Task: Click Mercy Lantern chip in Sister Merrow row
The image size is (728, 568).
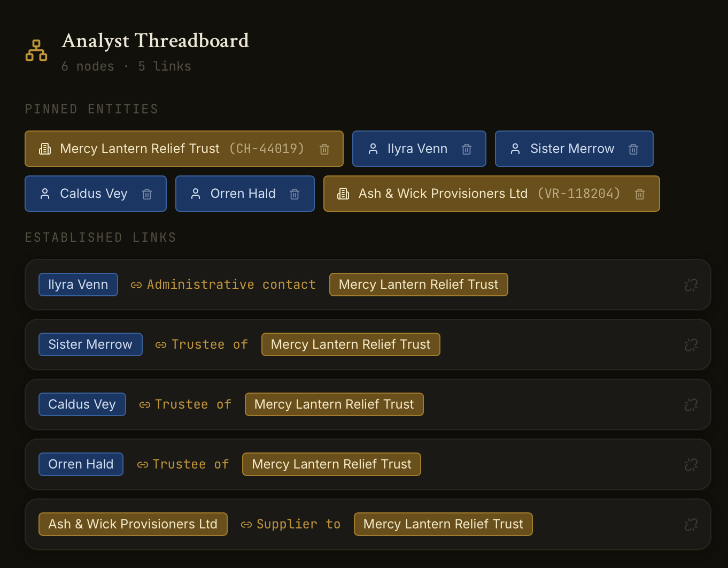Action: click(x=351, y=344)
